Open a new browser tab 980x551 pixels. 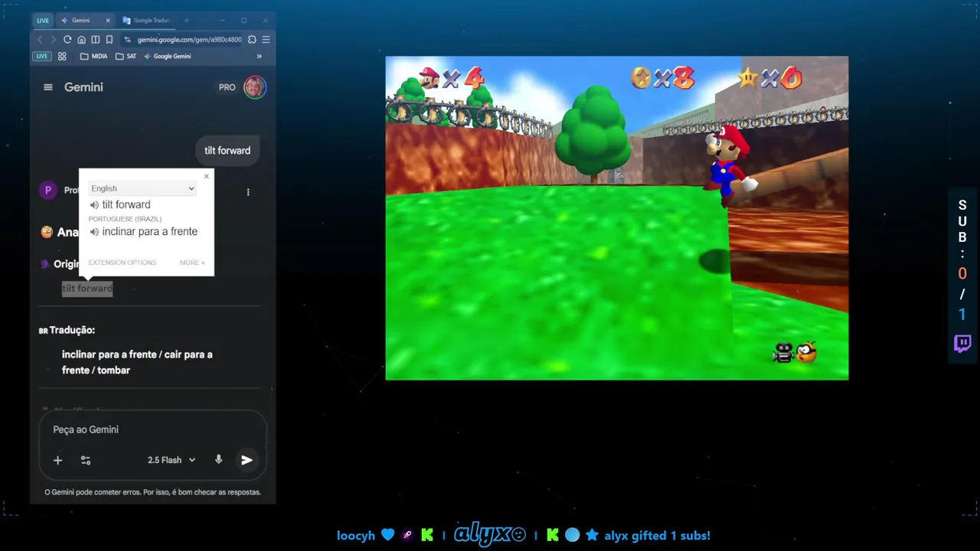pos(186,21)
